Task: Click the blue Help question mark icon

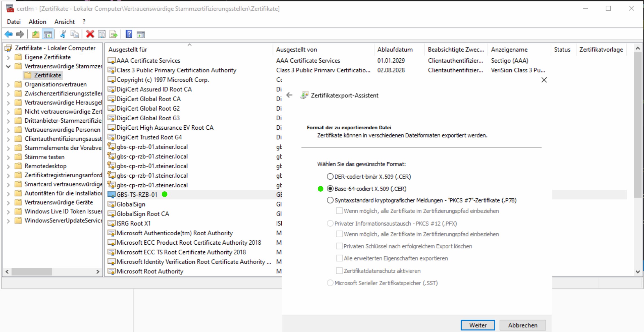Action: pyautogui.click(x=129, y=34)
